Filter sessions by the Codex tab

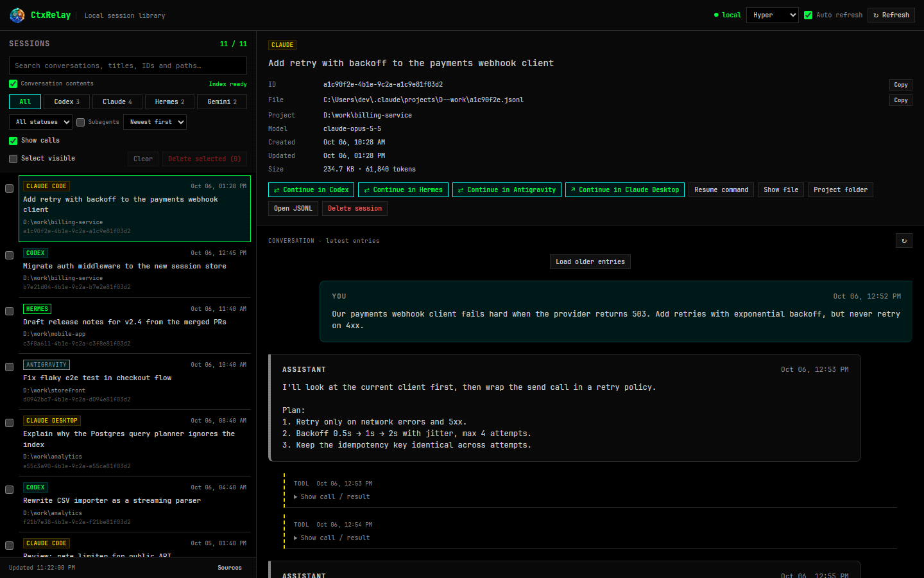click(x=67, y=101)
